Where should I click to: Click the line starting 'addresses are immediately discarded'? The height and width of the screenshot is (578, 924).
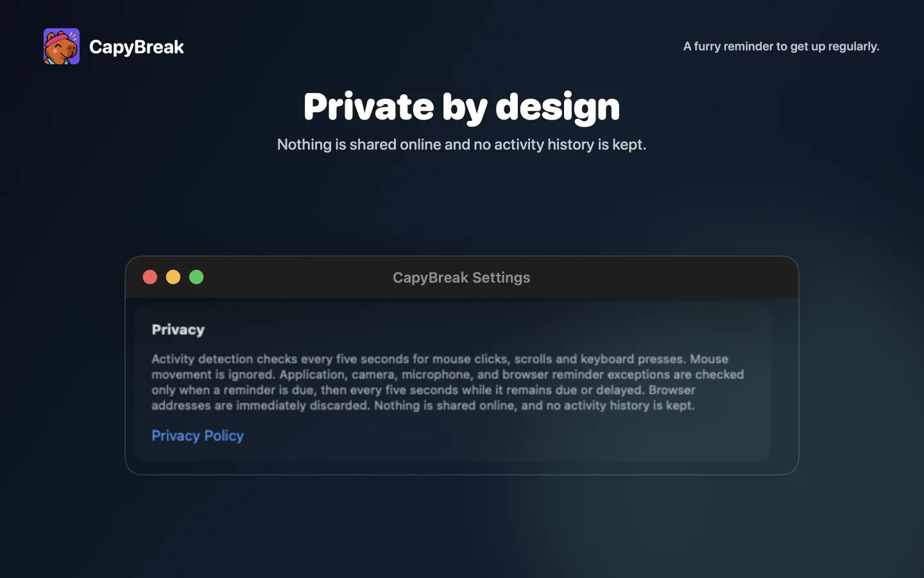[423, 405]
